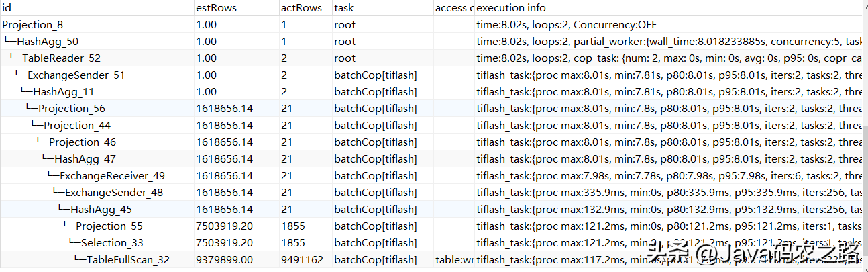This screenshot has width=868, height=272.
Task: Select the ExchangeReceiver_49 node
Action: [x=112, y=176]
